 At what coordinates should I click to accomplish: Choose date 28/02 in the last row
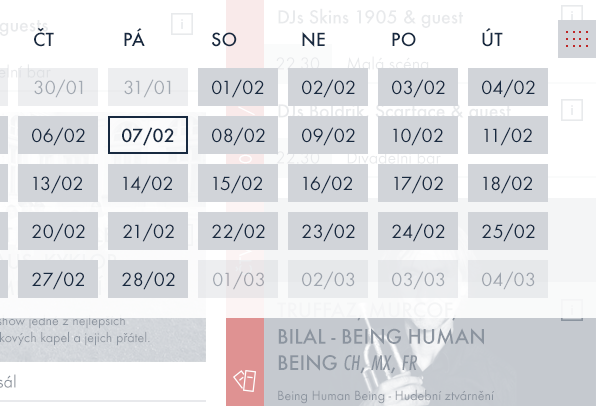(x=147, y=279)
